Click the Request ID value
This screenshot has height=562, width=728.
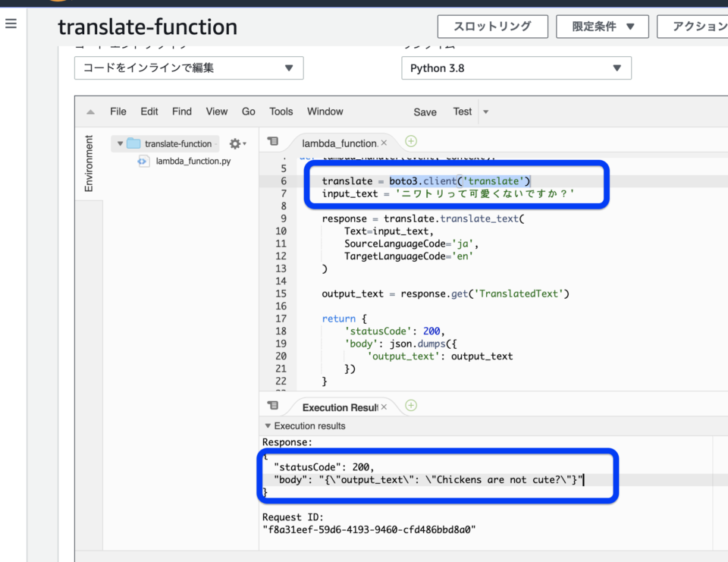pyautogui.click(x=369, y=530)
